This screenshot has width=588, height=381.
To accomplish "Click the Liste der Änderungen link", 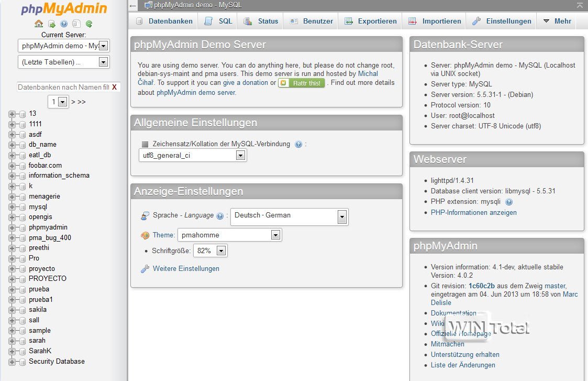I will click(463, 365).
